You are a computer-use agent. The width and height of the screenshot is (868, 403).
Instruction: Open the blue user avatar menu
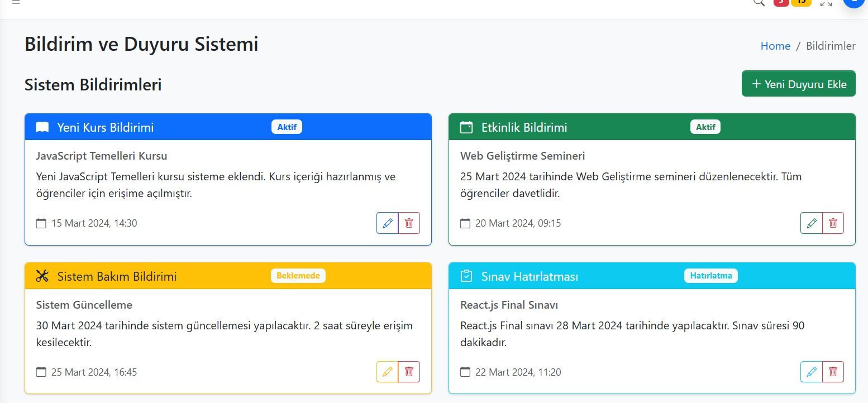tap(854, 2)
